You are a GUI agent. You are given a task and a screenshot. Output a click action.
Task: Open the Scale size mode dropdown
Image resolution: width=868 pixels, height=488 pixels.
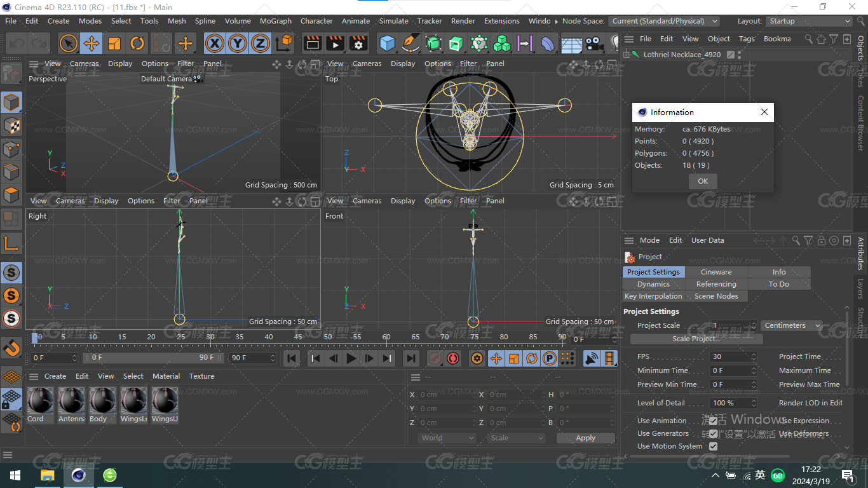[517, 438]
